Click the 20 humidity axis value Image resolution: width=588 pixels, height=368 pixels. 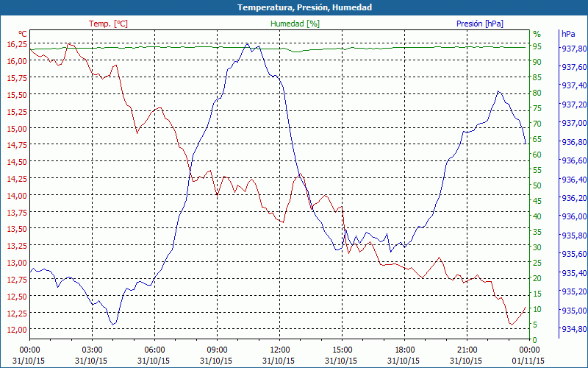click(537, 278)
